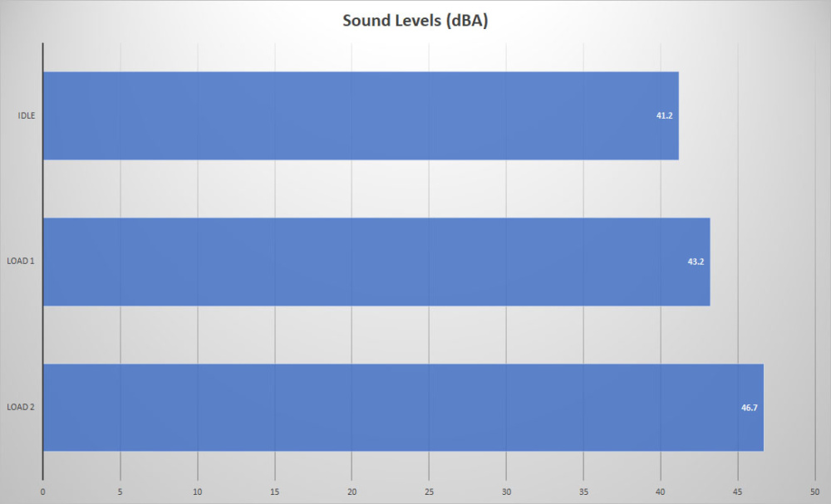831x504 pixels.
Task: Click the 10 axis tick label
Action: 198,492
